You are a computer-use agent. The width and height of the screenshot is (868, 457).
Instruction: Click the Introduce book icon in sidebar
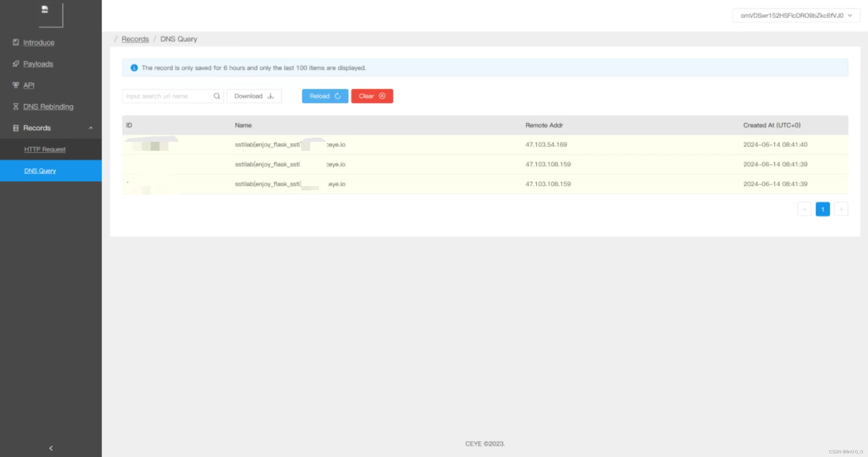16,42
